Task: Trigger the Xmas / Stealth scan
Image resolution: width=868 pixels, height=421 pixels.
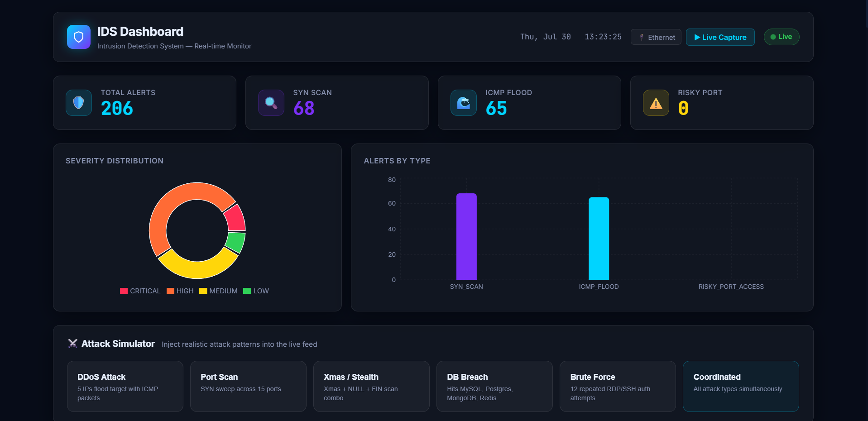Action: 371,386
